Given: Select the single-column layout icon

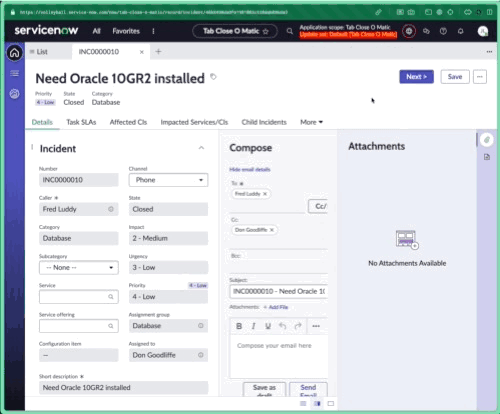Looking at the screenshot, I should 303,404.
